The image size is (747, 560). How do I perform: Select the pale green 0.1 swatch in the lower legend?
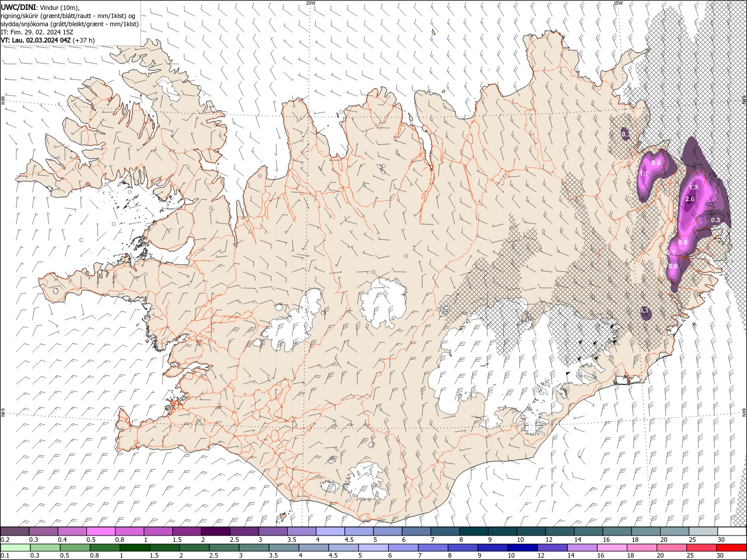(15, 548)
